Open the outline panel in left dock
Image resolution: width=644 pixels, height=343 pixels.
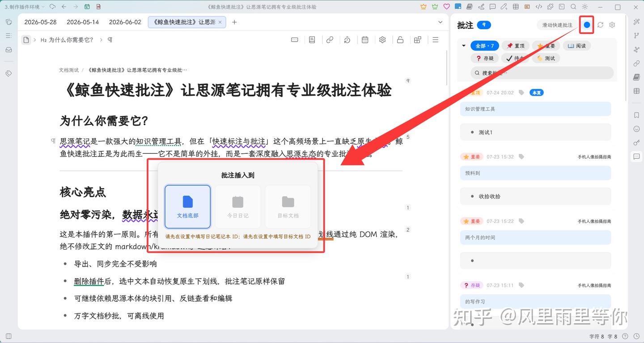coord(8,36)
